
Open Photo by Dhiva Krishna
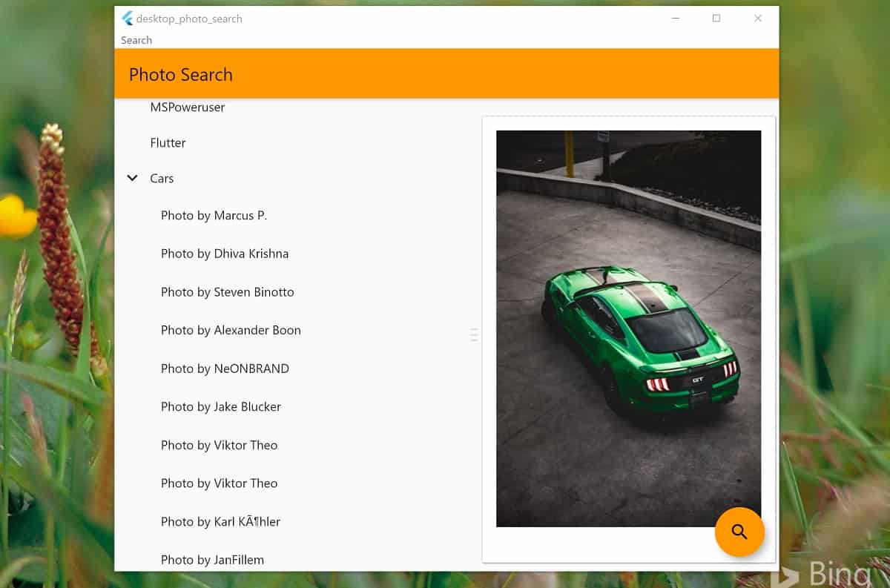(225, 254)
